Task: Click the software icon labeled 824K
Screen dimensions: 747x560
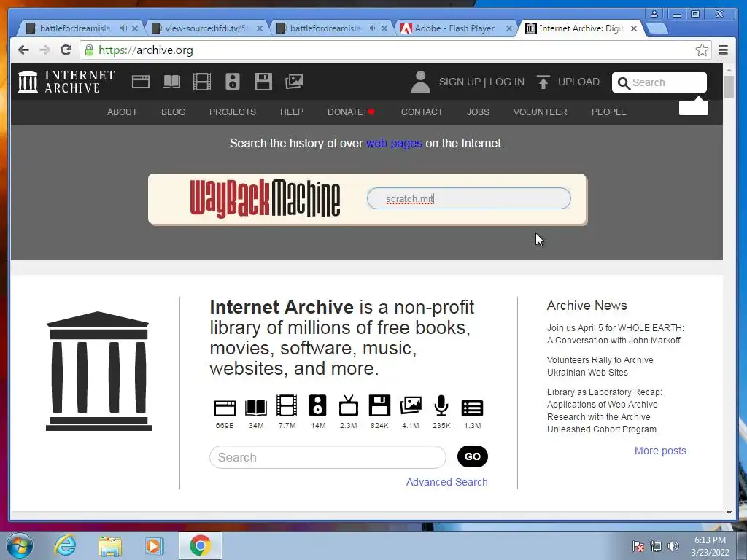Action: pos(379,405)
